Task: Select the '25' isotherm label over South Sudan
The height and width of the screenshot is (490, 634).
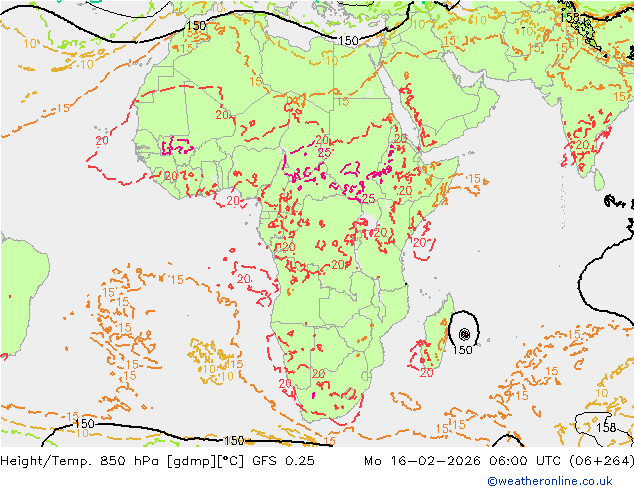Action: point(368,199)
